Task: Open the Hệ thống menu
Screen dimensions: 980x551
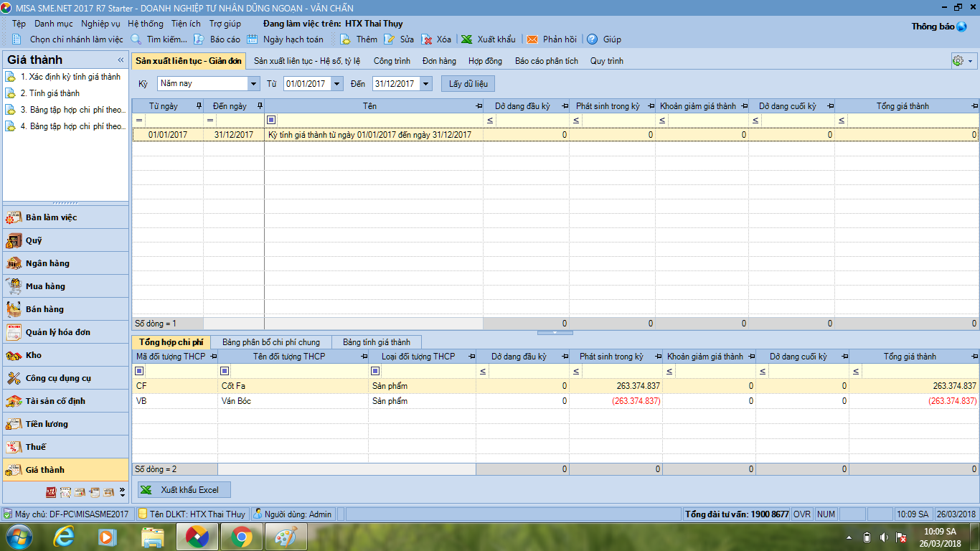Action: pos(146,24)
